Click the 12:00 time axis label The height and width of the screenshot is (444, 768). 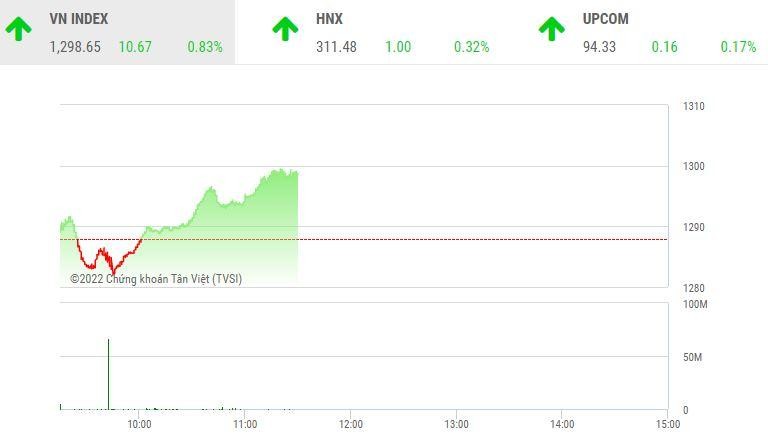click(350, 424)
